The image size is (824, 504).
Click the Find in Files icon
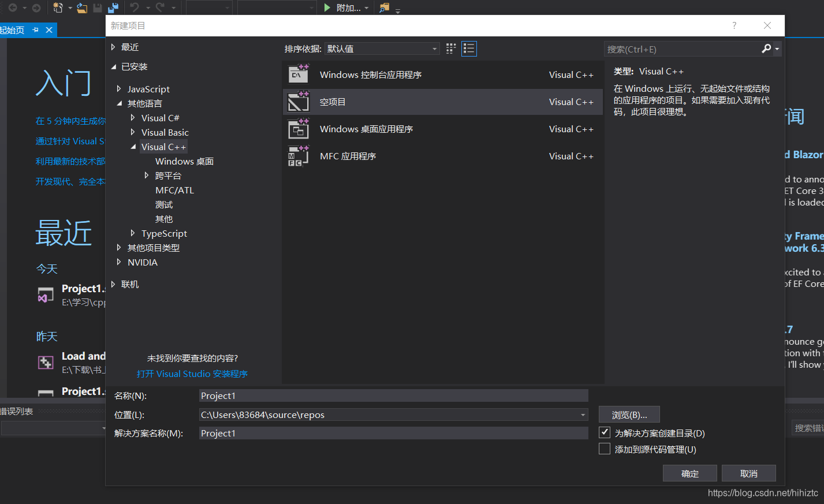click(x=384, y=8)
